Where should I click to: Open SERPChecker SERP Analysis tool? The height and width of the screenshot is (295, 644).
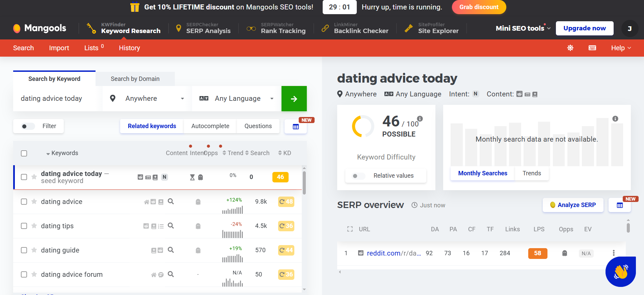(204, 28)
